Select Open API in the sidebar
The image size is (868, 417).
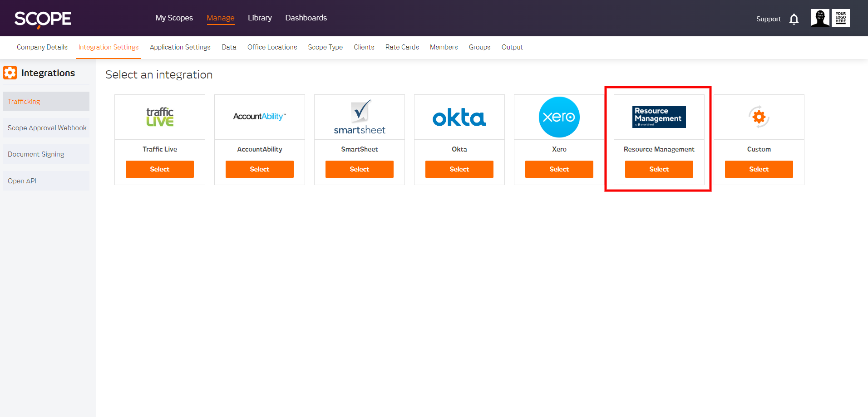(x=46, y=181)
